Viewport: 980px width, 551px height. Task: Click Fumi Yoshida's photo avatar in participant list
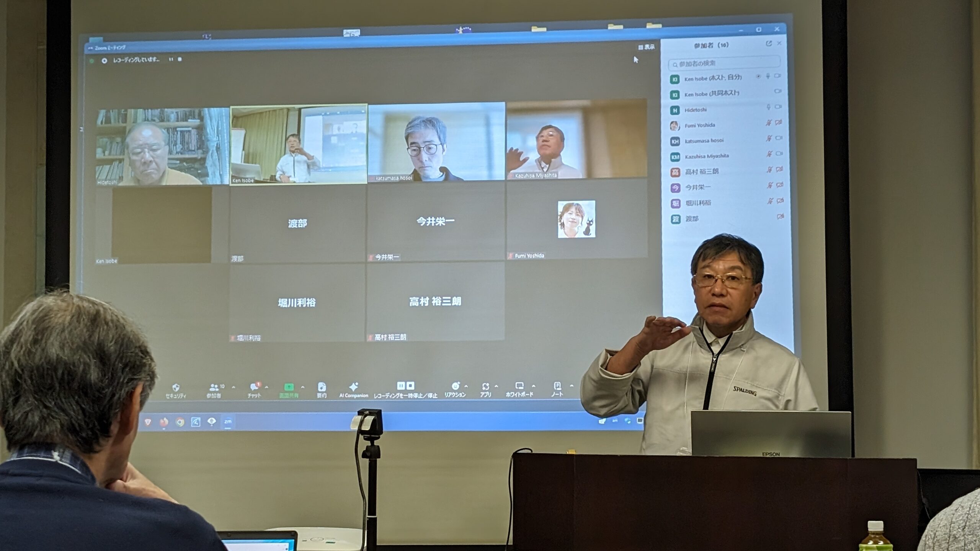click(675, 126)
